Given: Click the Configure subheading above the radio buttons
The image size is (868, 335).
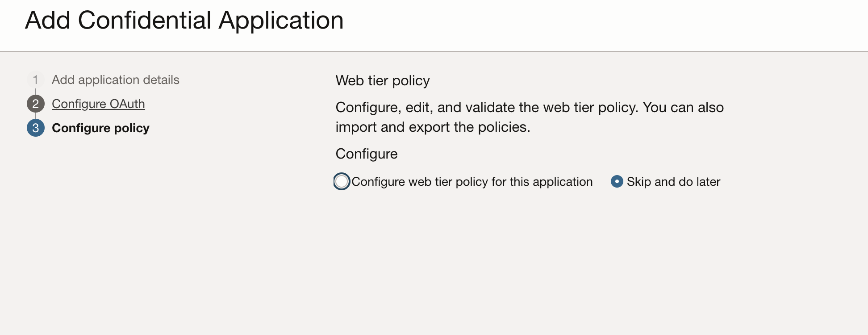Looking at the screenshot, I should (x=366, y=154).
